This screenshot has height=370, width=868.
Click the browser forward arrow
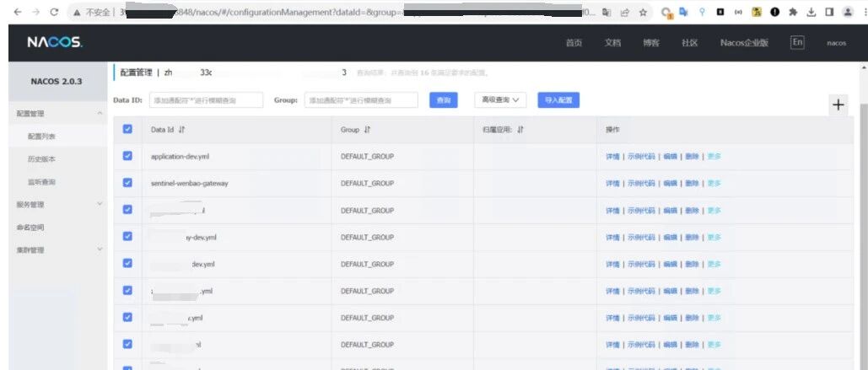click(x=36, y=12)
